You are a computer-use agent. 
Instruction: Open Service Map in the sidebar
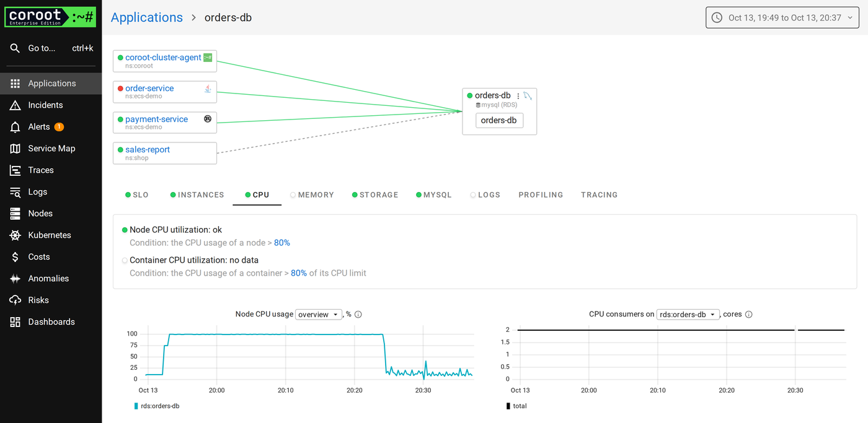point(51,149)
